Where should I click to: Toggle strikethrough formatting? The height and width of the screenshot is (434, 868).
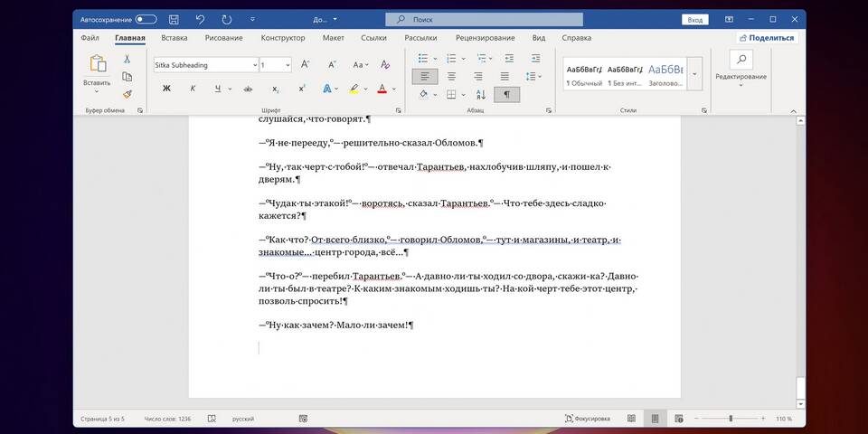[248, 89]
